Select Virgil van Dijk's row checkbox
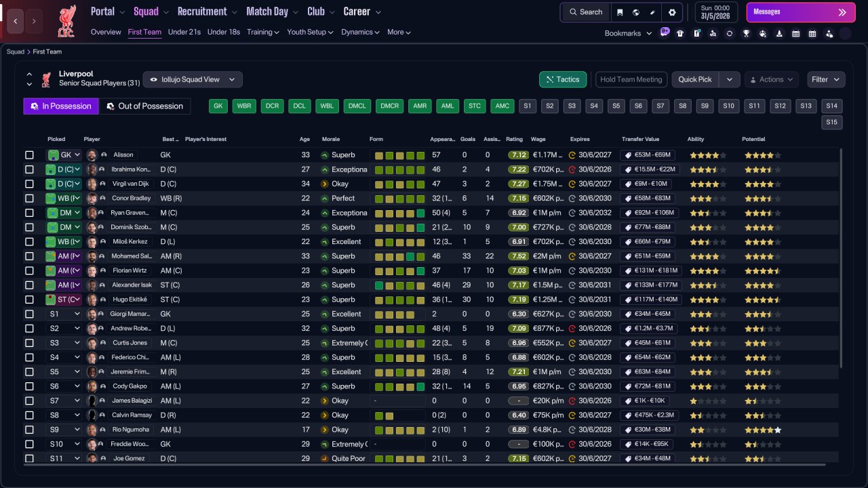This screenshot has height=488, width=868. click(x=29, y=184)
